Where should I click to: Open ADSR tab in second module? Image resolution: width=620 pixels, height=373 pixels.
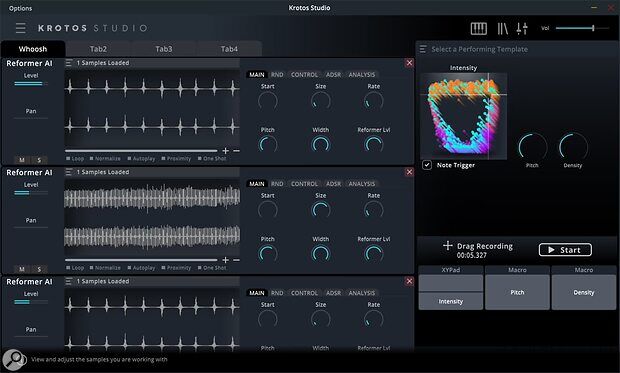click(x=333, y=184)
